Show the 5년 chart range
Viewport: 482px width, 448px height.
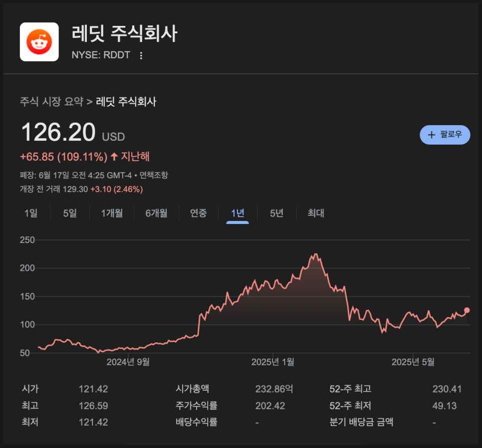click(276, 213)
